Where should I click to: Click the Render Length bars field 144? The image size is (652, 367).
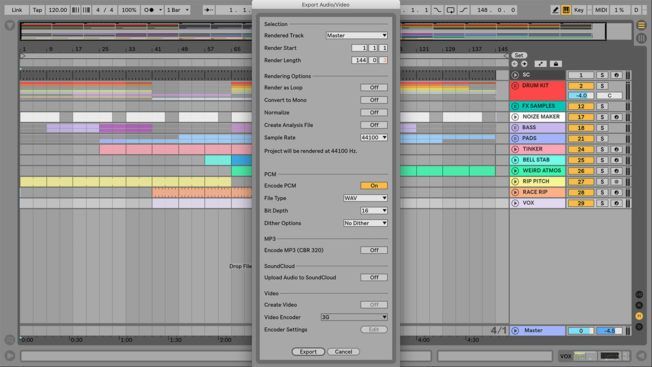point(359,60)
